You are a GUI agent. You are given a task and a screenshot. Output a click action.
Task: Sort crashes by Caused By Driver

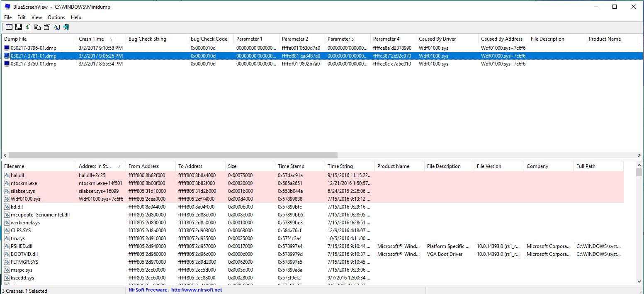click(x=437, y=39)
